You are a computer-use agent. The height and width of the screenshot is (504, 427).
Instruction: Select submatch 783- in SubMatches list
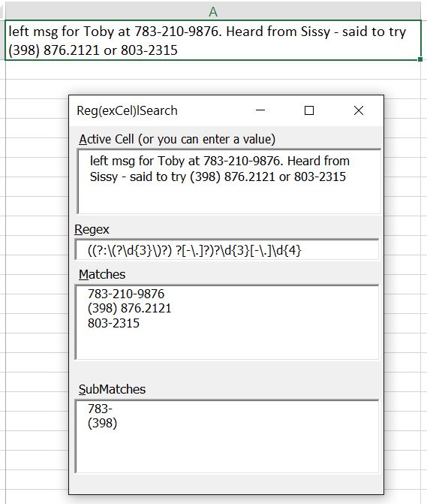coord(100,409)
